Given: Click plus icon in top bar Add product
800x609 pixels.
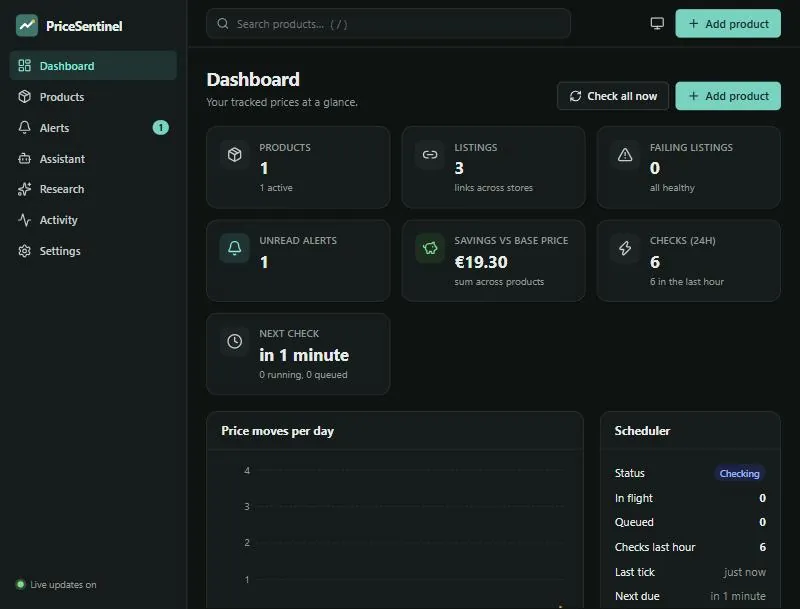Looking at the screenshot, I should [x=693, y=23].
